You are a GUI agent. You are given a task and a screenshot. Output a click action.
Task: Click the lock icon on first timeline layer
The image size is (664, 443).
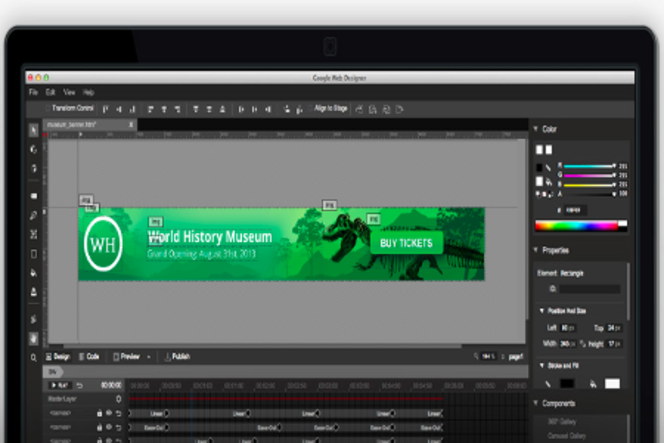(99, 413)
